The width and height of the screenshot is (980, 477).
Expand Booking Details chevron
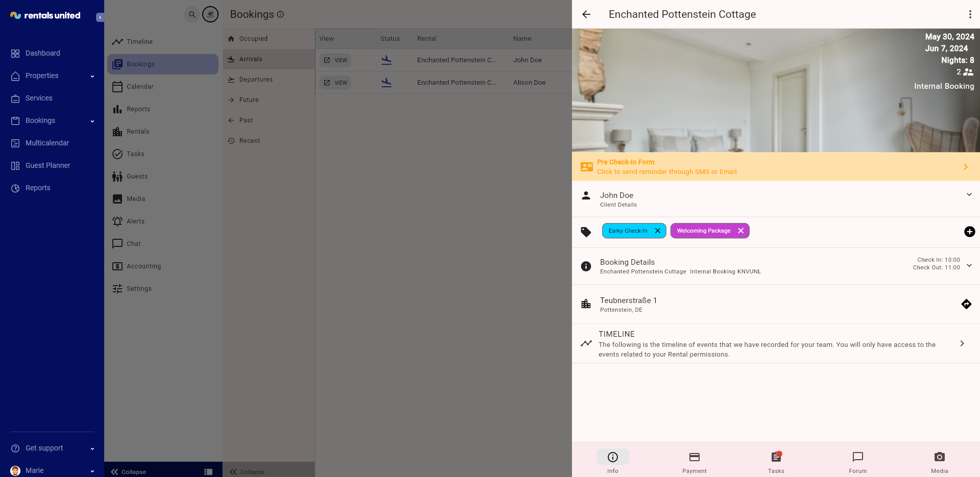point(969,265)
